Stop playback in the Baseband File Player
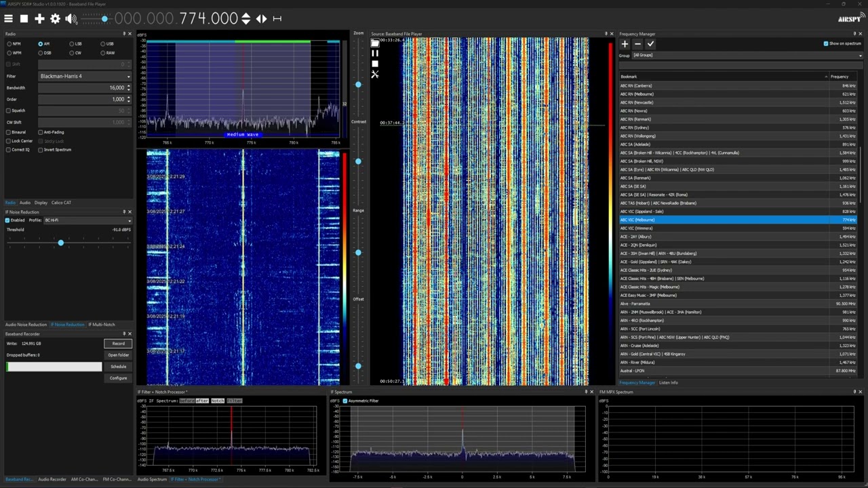Viewport: 868px width, 488px height. pos(375,64)
